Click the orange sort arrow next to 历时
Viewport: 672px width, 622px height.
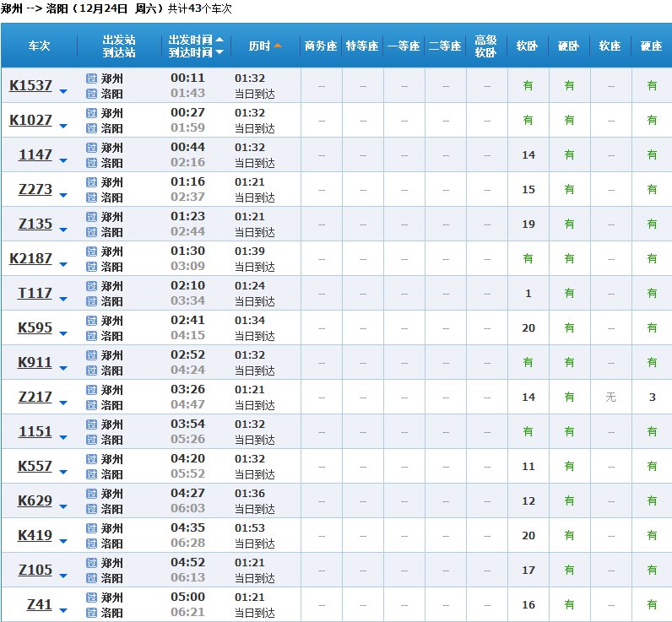[x=278, y=46]
